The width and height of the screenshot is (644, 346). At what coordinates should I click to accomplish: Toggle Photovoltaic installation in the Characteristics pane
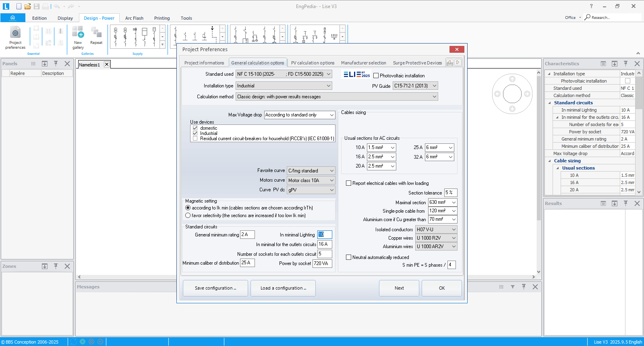[627, 81]
